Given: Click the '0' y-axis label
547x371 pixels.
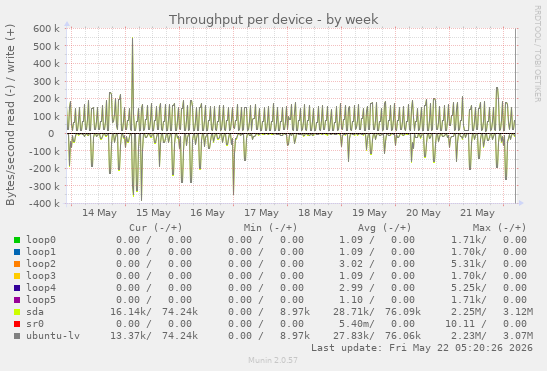Looking at the screenshot, I should coord(51,134).
